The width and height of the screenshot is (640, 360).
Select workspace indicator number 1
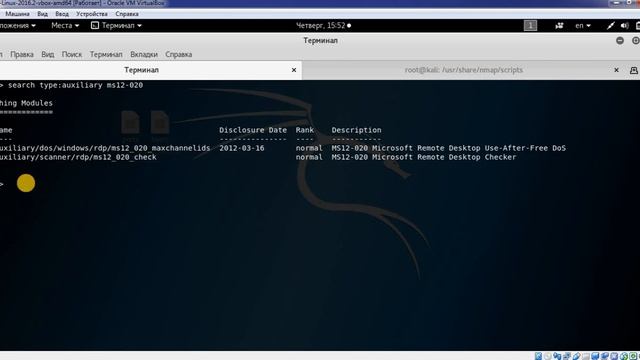click(530, 26)
